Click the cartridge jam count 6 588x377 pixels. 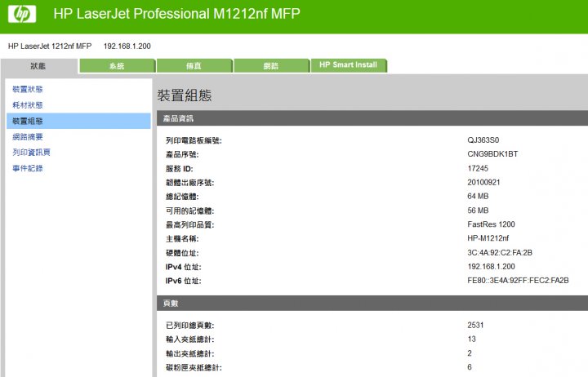point(470,367)
